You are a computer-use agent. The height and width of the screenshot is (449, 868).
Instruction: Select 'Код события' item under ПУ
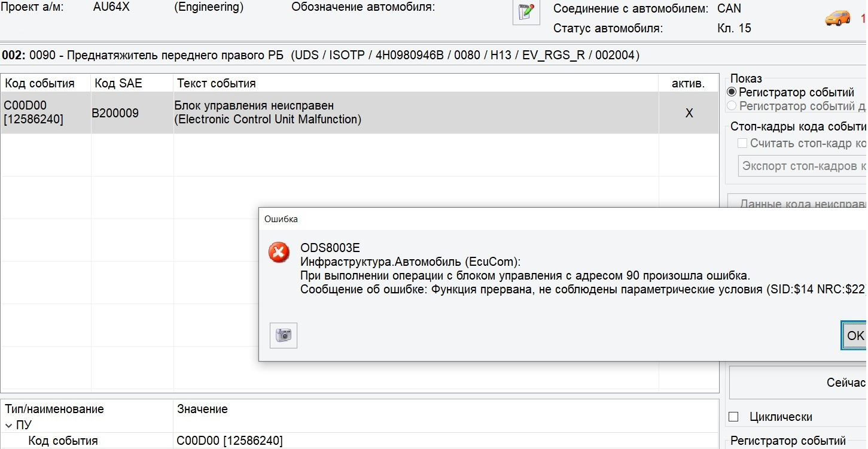coord(63,441)
